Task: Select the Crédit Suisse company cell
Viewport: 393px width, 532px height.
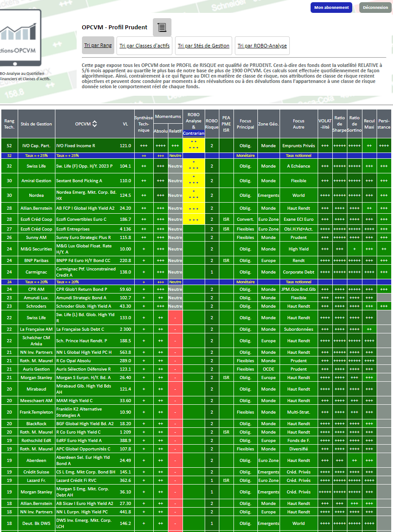Action: [36, 472]
